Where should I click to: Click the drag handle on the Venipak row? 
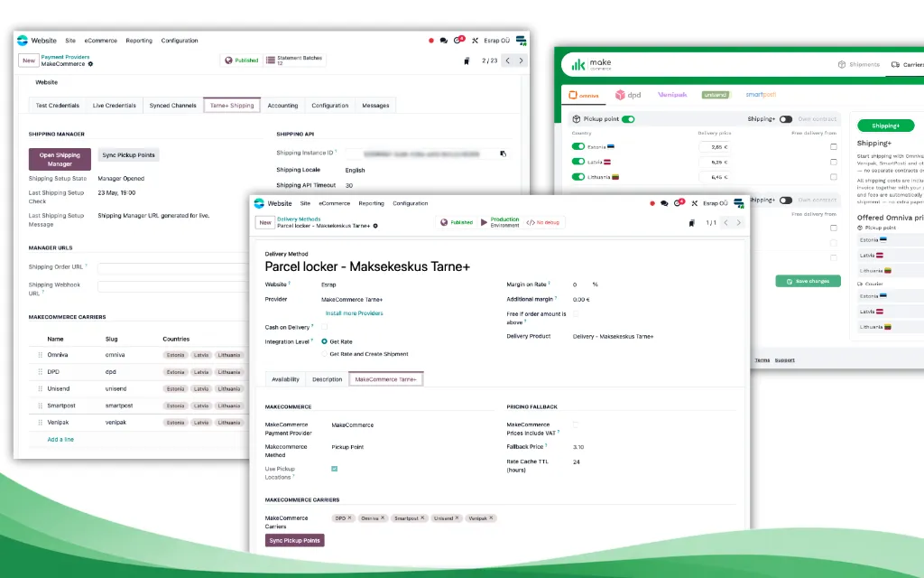[40, 423]
